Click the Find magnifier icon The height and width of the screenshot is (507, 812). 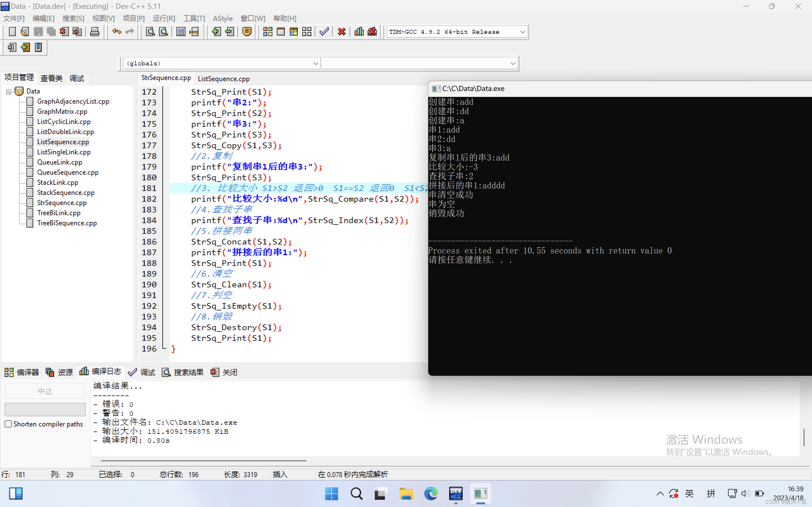pyautogui.click(x=150, y=32)
